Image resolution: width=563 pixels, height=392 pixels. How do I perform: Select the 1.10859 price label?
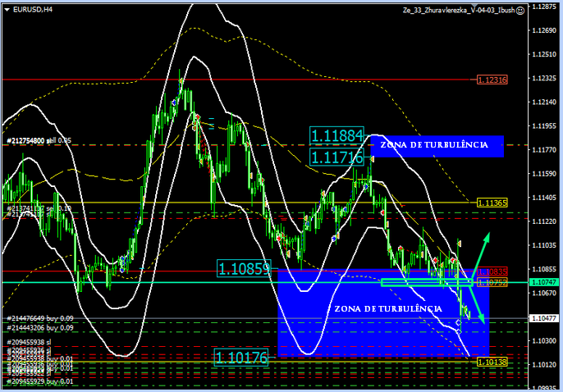pos(244,268)
